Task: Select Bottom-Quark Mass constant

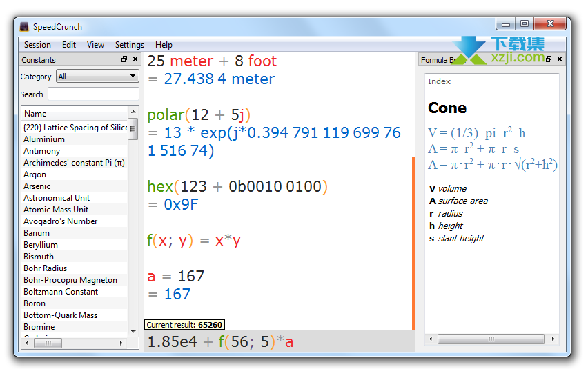Action: pyautogui.click(x=75, y=315)
